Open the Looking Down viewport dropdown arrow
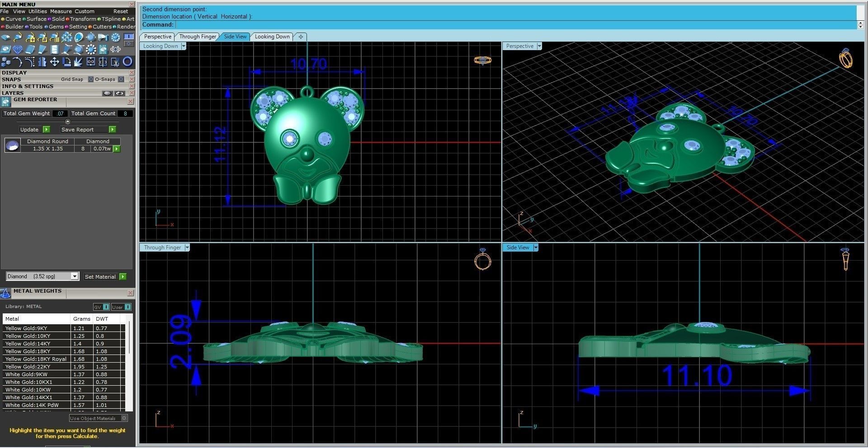868x448 pixels. pyautogui.click(x=184, y=46)
